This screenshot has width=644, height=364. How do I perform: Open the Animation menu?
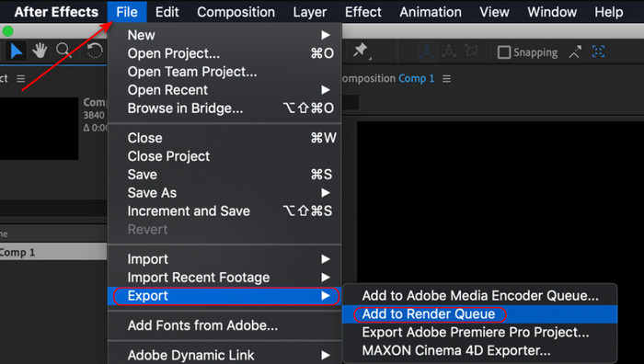point(431,12)
